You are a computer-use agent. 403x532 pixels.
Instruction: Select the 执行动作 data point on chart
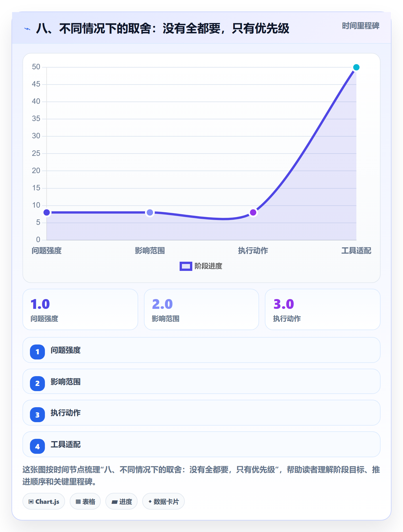[x=253, y=213]
